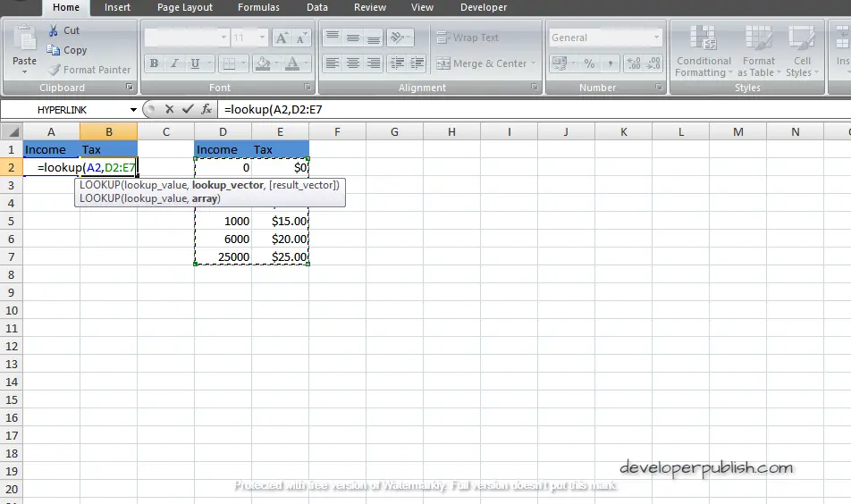Apply percent style format

coord(589,63)
